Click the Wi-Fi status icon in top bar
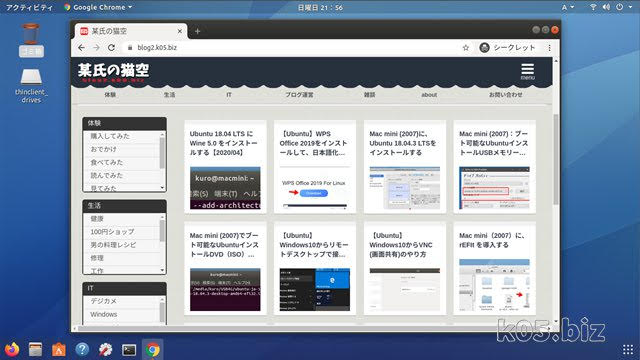The width and height of the screenshot is (640, 360). 593,7
